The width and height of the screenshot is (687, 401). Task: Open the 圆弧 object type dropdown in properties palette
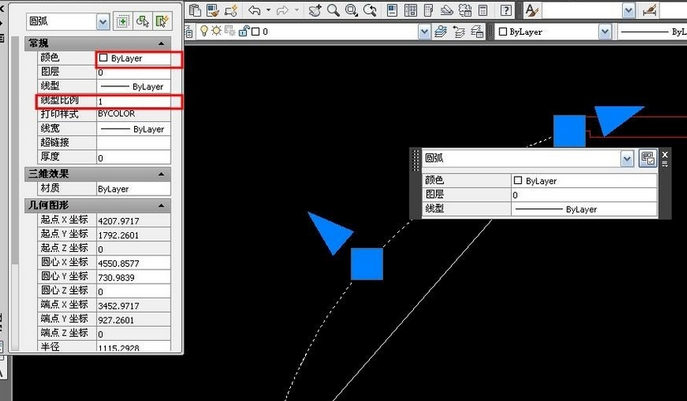103,21
